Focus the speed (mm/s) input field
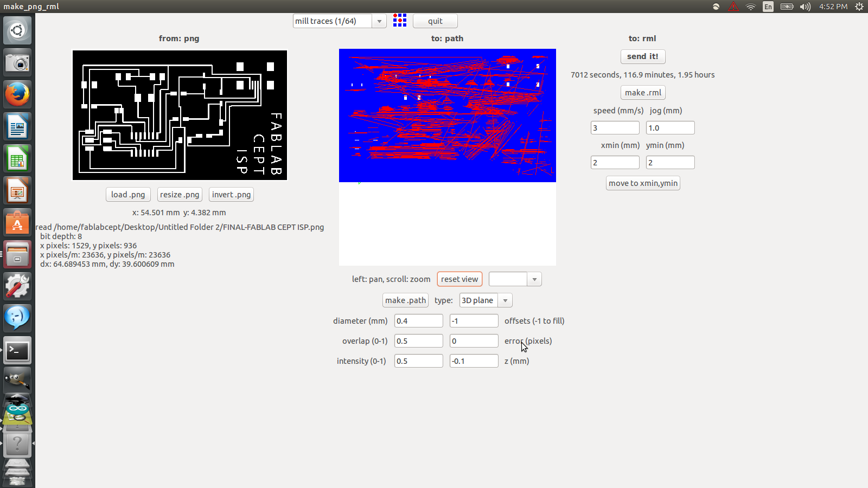868x488 pixels. (x=615, y=128)
